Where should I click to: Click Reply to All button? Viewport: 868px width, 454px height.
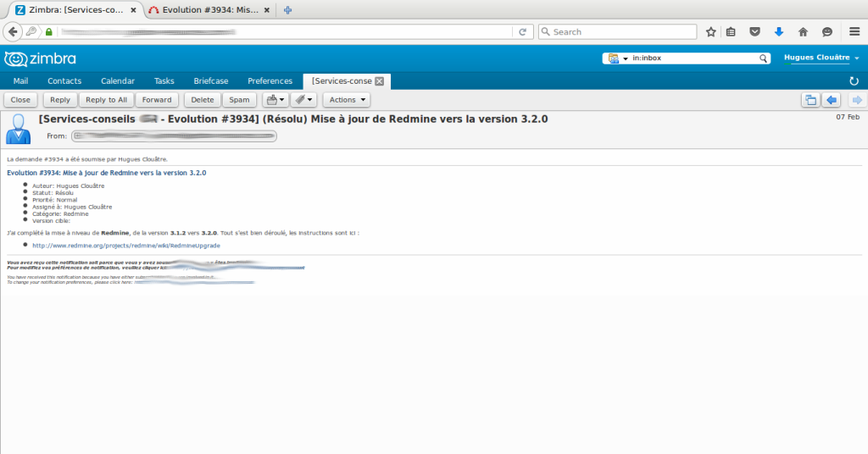106,100
